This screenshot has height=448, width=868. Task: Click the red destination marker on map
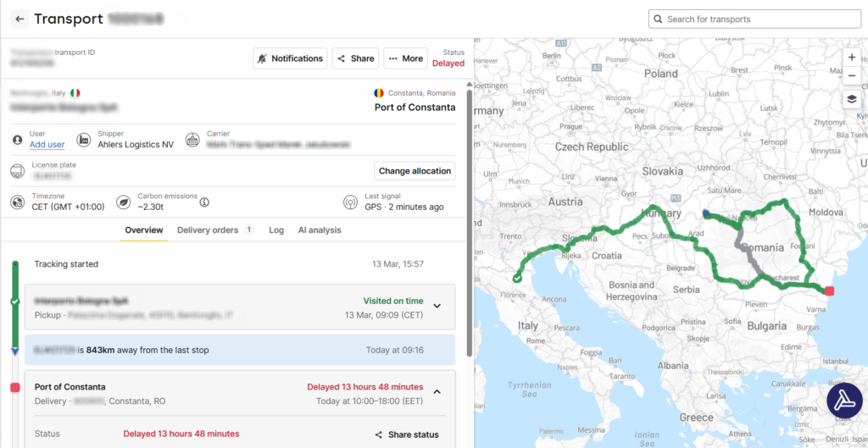[830, 291]
